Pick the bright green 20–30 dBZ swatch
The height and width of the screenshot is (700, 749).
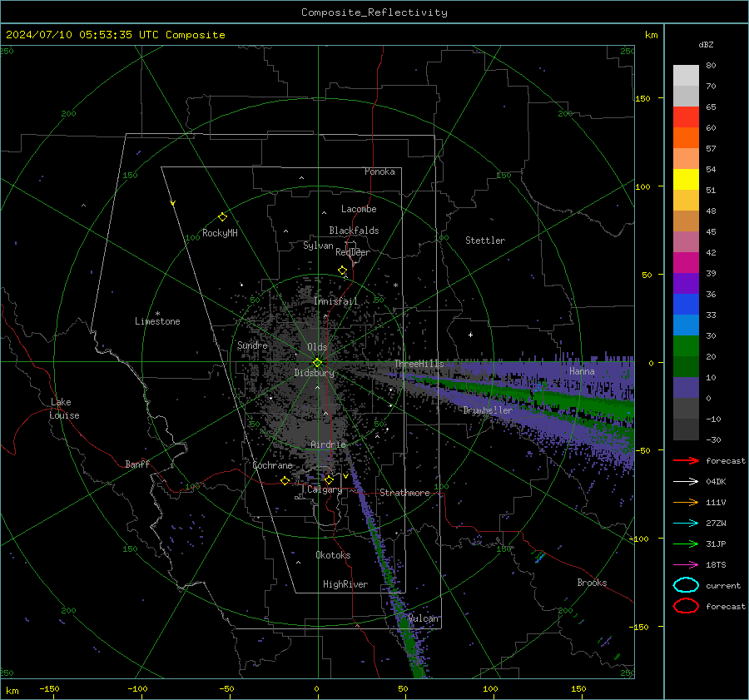[x=686, y=345]
